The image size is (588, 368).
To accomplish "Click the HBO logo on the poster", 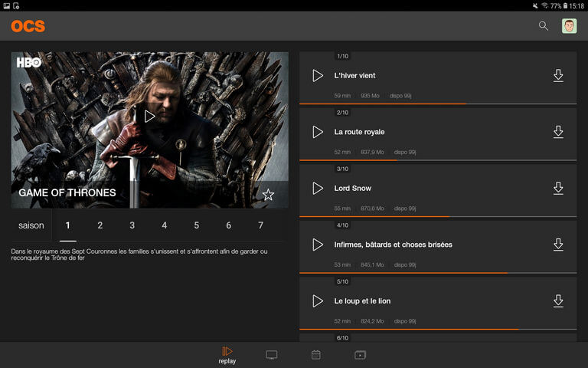I will 29,62.
